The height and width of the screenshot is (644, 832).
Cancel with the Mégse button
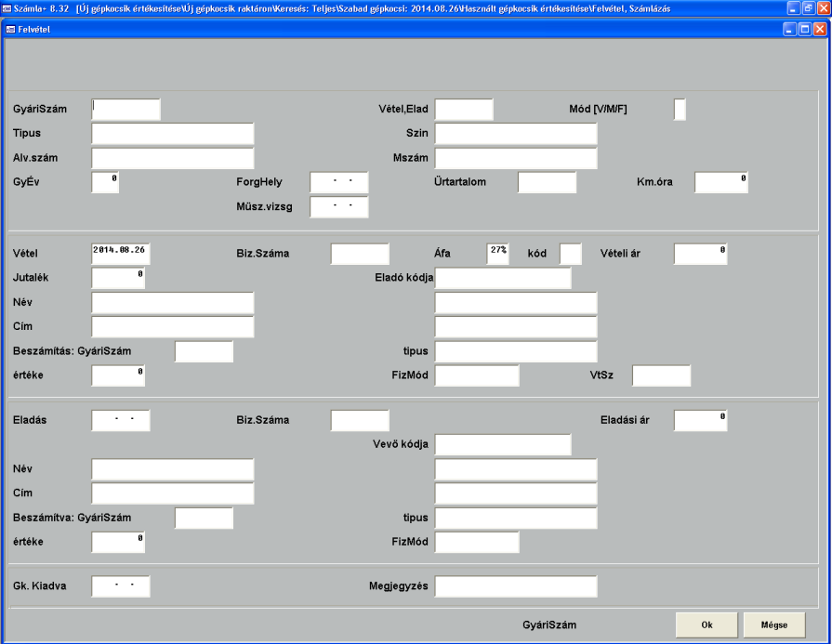(x=774, y=624)
